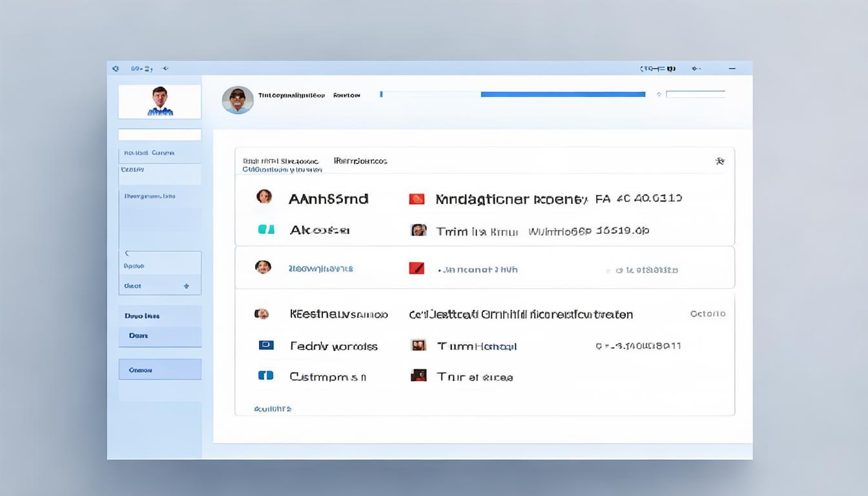Click the round avatar icon left of AAnhSSrnd
The width and height of the screenshot is (868, 496).
[264, 197]
